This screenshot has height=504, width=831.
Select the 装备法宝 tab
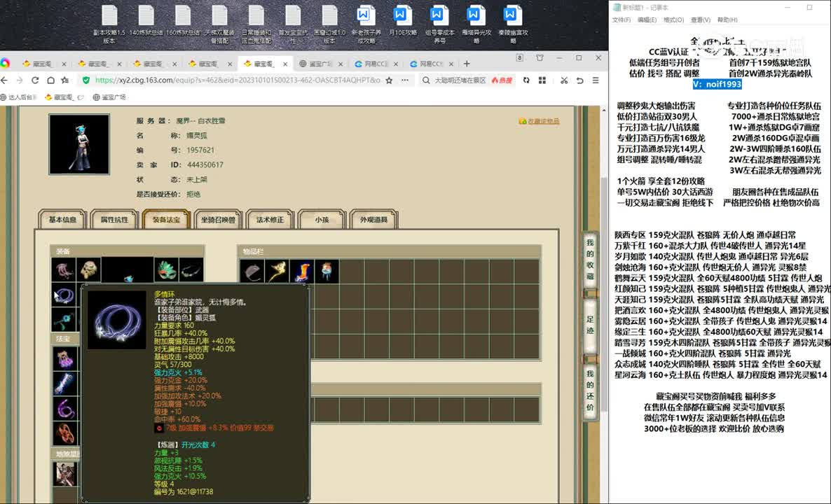[x=167, y=220]
